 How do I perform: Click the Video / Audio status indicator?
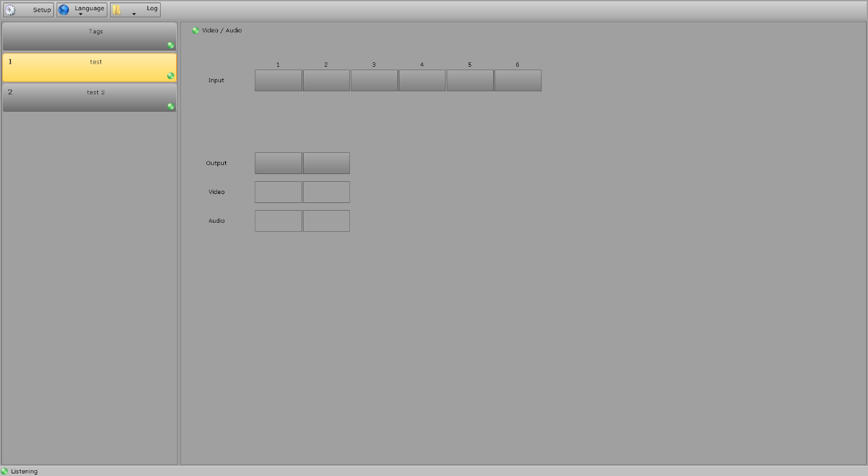[x=195, y=30]
